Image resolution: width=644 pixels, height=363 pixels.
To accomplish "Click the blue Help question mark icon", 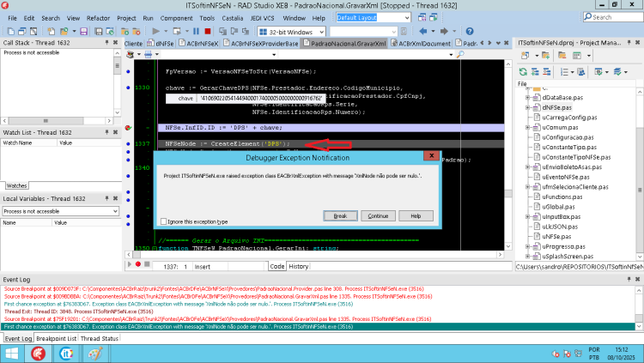I will pyautogui.click(x=470, y=31).
